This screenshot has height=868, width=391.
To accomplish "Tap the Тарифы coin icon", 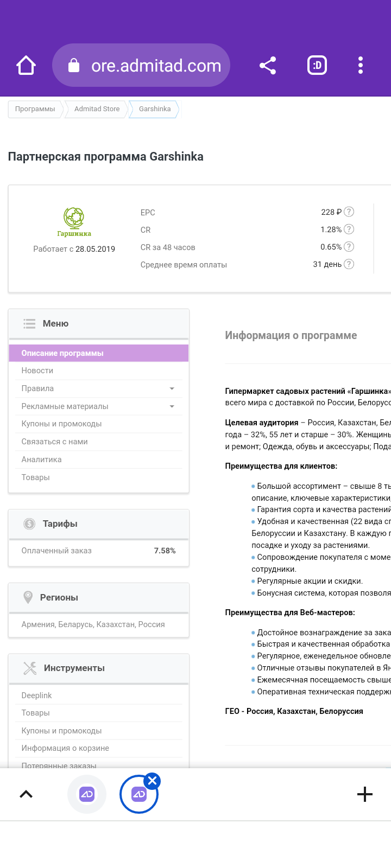I will coord(29,524).
